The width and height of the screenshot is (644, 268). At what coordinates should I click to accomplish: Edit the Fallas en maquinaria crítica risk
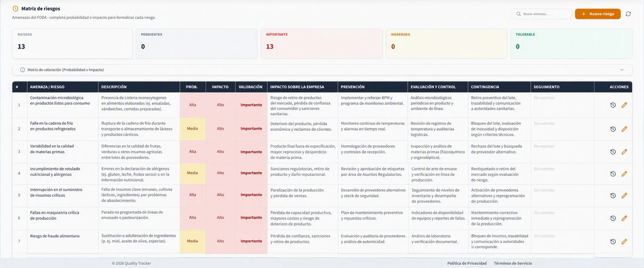click(x=624, y=218)
